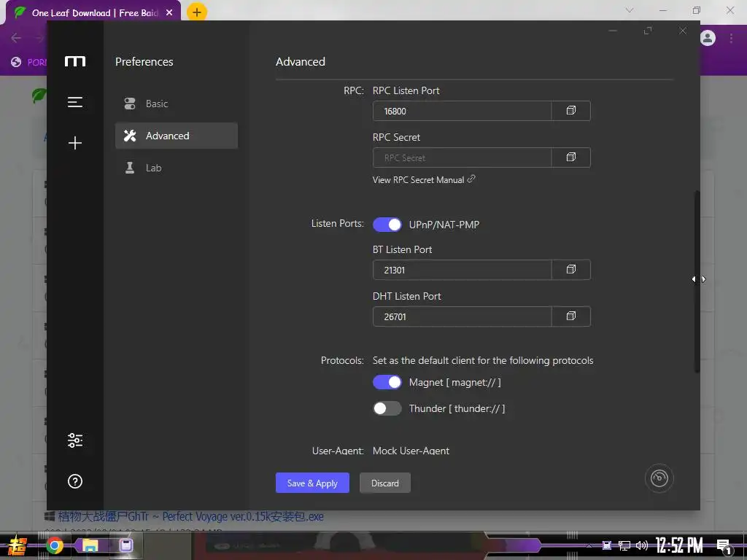
Task: Open the network icon in the system tray
Action: 624,545
